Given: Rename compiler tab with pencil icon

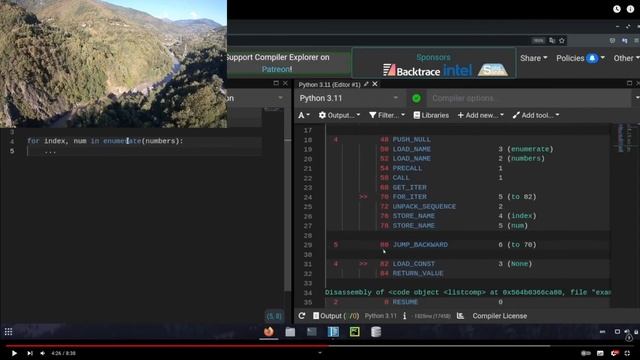Looking at the screenshot, I should pos(366,84).
